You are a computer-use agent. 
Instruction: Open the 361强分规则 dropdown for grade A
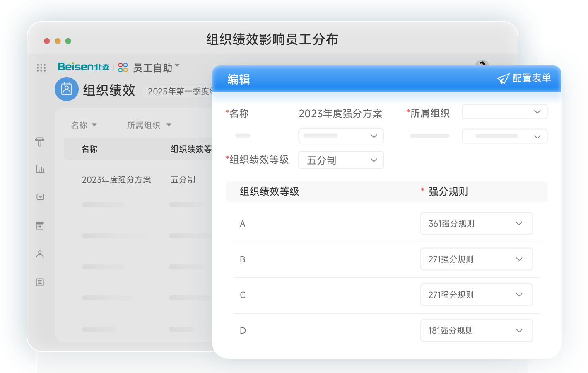(476, 223)
